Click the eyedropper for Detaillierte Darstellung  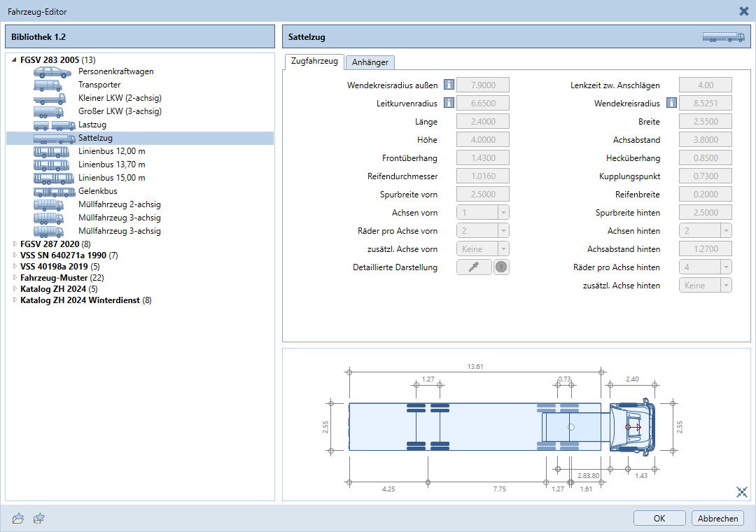click(x=473, y=267)
